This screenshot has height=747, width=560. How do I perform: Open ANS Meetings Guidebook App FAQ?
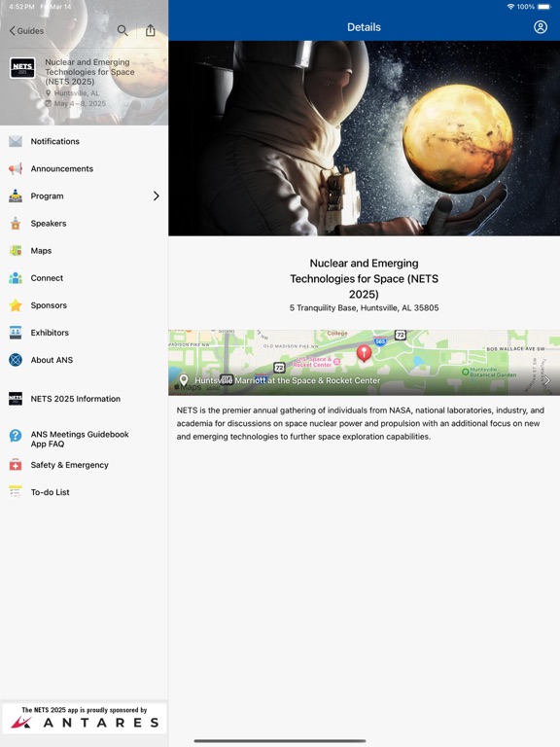pyautogui.click(x=84, y=439)
